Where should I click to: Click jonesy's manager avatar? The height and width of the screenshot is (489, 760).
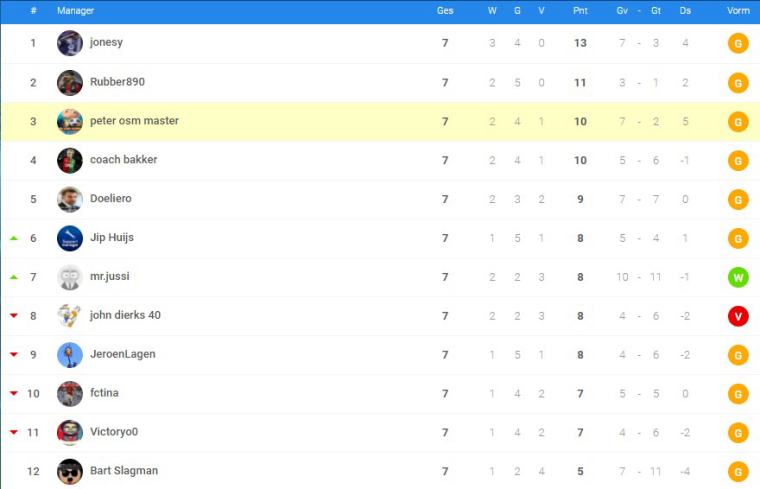tap(70, 43)
